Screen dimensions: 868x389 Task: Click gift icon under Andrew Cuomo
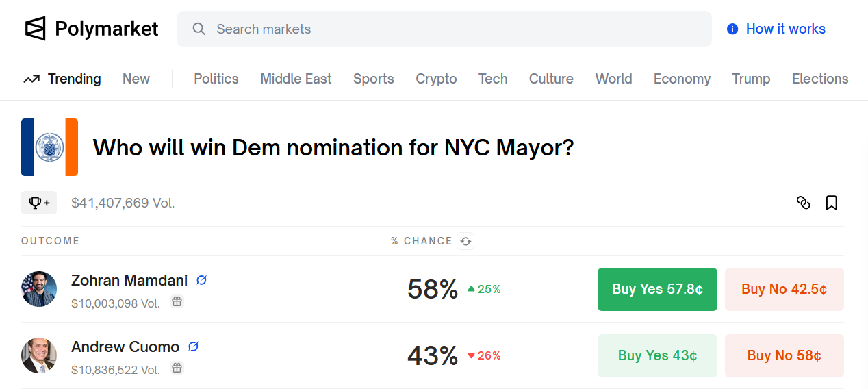coord(177,368)
